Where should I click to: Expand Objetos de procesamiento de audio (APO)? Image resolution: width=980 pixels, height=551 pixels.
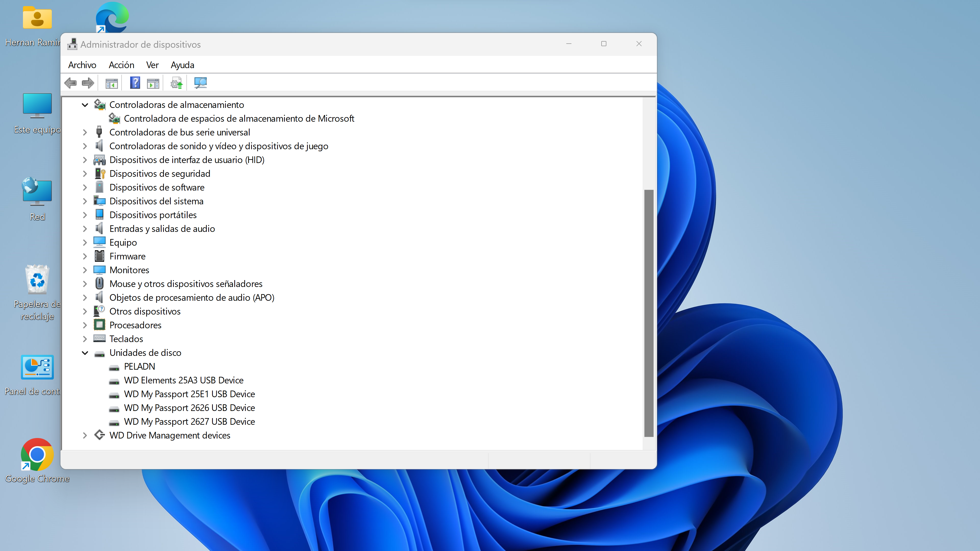pyautogui.click(x=85, y=297)
